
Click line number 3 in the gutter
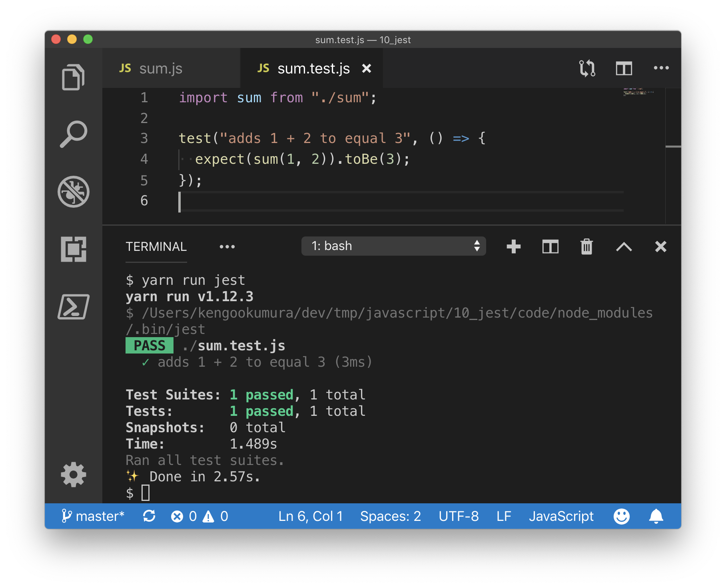144,138
